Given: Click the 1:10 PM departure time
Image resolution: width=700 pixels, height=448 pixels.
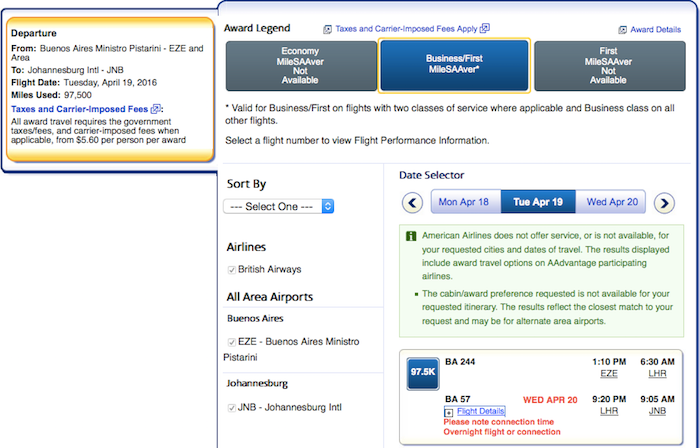Looking at the screenshot, I should tap(609, 362).
